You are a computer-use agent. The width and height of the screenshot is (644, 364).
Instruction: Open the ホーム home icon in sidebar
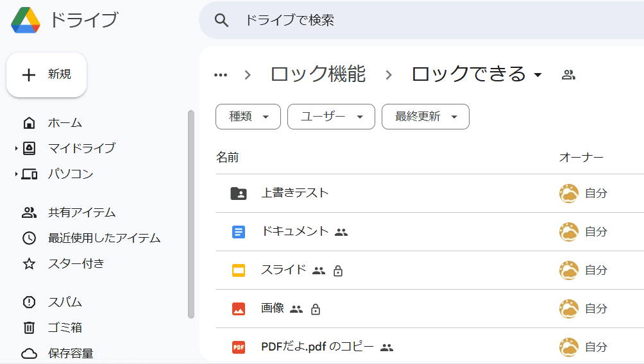[x=29, y=122]
